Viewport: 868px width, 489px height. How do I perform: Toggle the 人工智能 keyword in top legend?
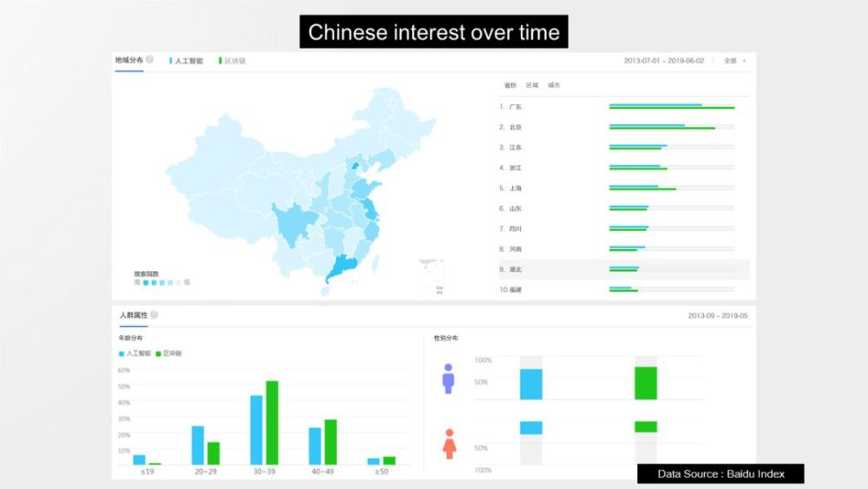tap(186, 61)
